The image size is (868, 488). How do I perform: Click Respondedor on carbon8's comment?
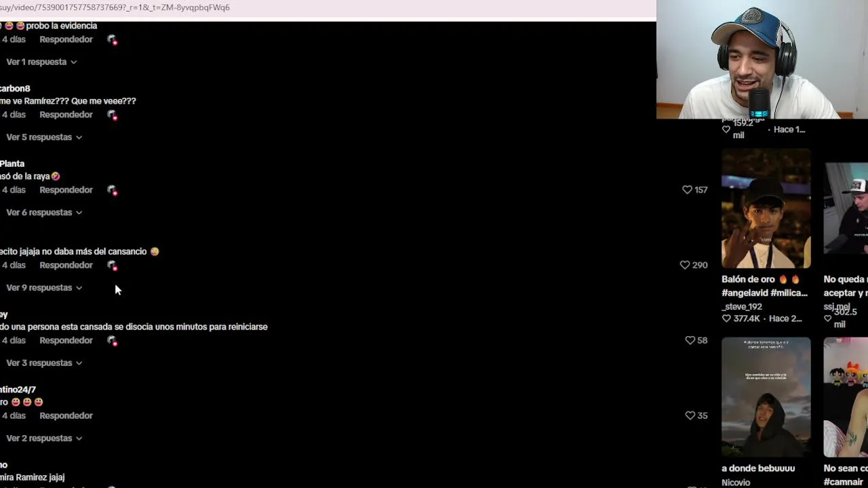pyautogui.click(x=66, y=115)
